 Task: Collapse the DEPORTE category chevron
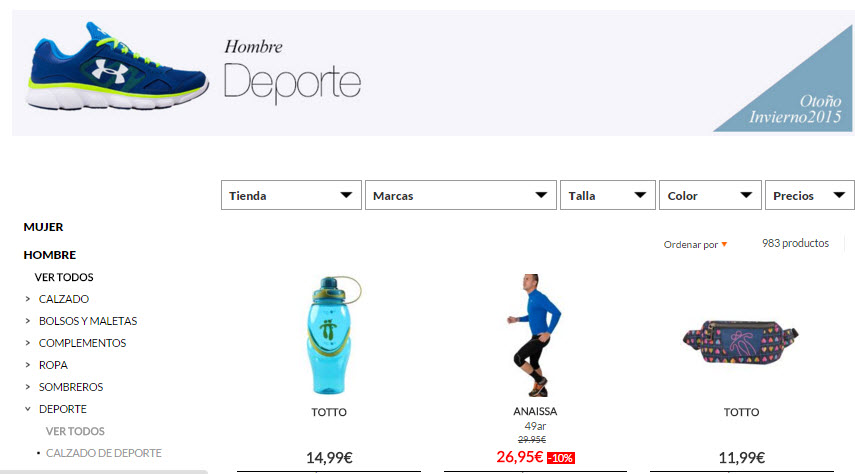coord(28,409)
